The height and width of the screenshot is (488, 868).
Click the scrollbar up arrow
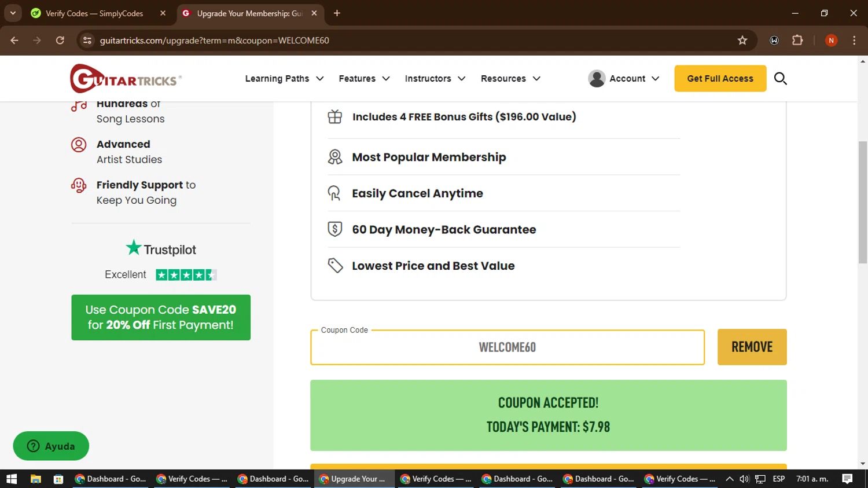click(863, 61)
